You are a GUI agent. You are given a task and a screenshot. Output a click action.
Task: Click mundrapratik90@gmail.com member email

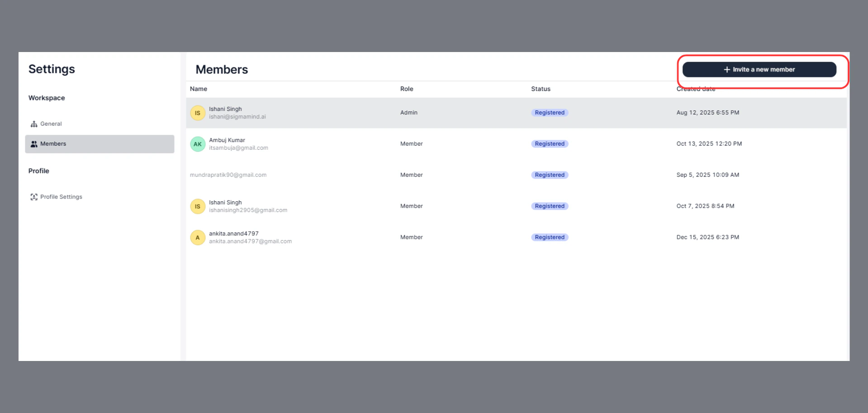[228, 175]
